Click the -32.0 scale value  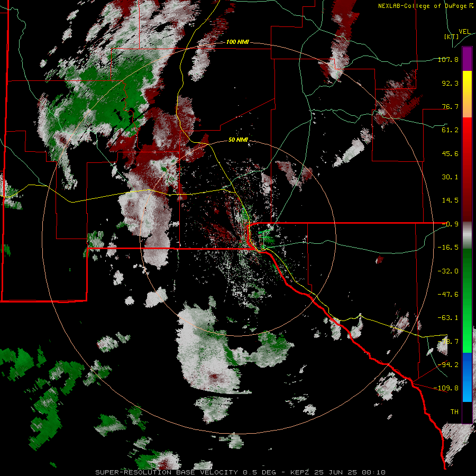(448, 271)
